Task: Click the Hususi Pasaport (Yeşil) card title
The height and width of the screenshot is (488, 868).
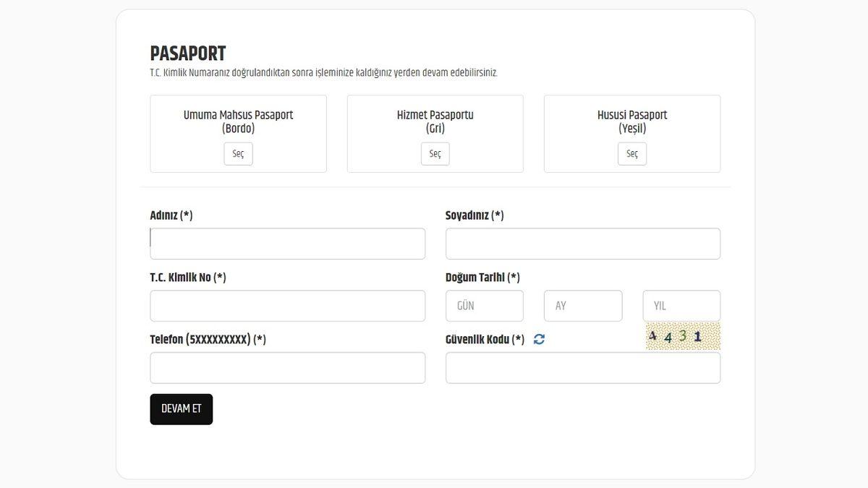Action: [631, 121]
